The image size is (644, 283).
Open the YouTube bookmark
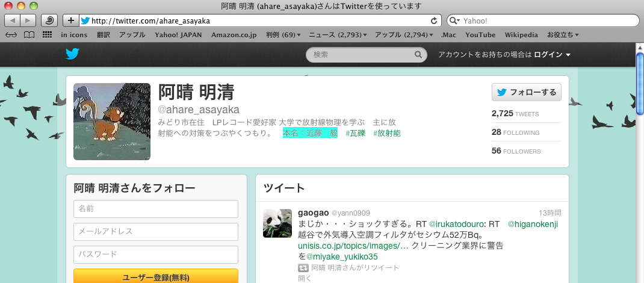(480, 35)
